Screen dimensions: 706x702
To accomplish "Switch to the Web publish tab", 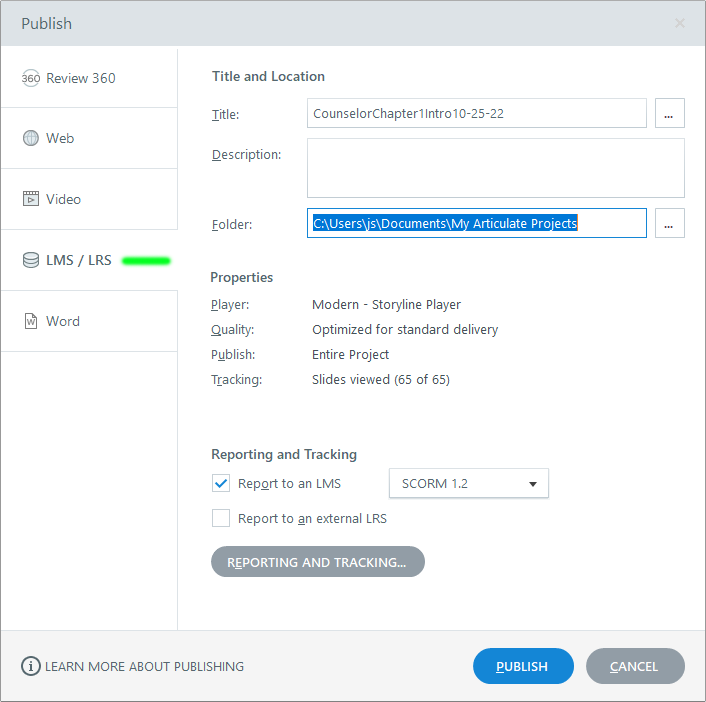I will 89,138.
